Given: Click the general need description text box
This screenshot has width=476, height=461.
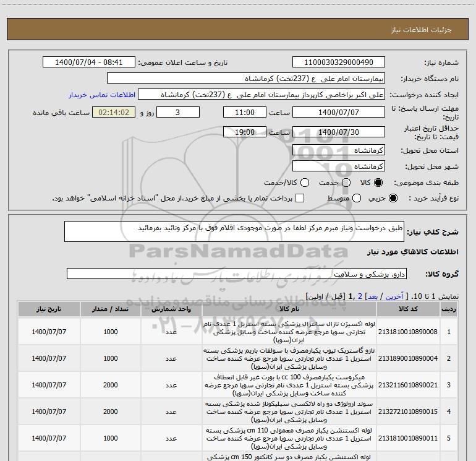Looking at the screenshot, I should tap(234, 231).
